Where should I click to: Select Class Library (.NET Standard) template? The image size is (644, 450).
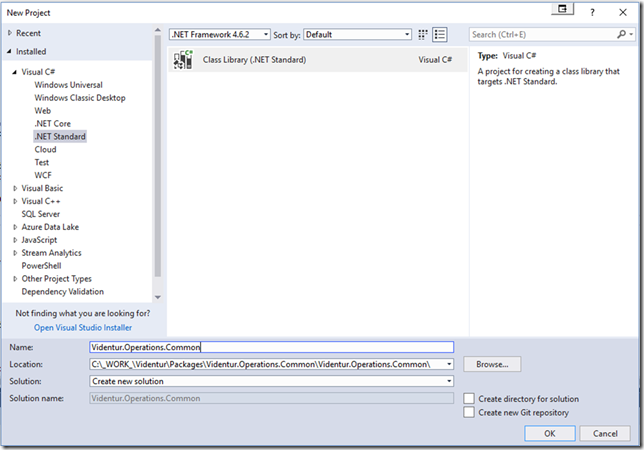click(x=318, y=60)
